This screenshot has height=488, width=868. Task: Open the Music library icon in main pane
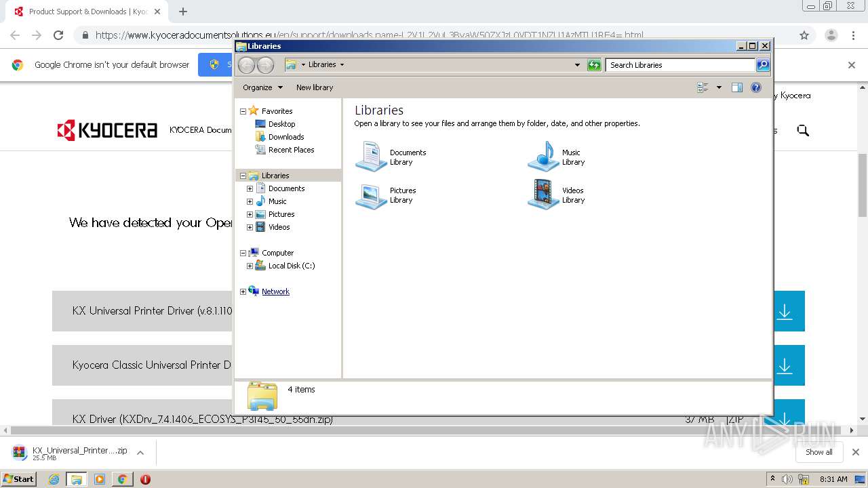point(542,157)
